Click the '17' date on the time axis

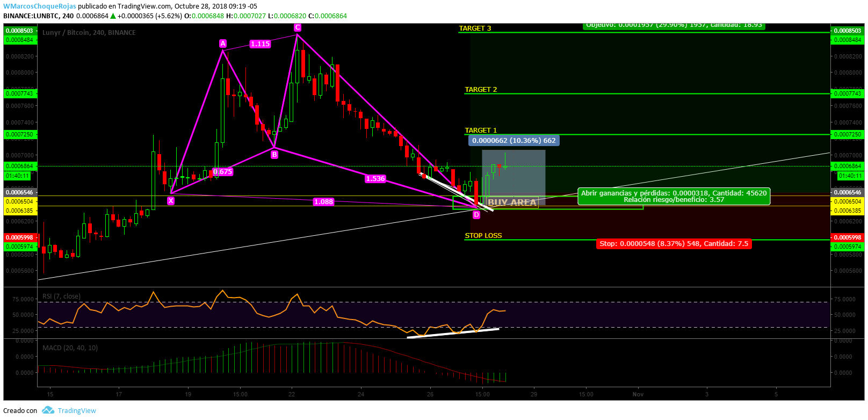(x=119, y=394)
